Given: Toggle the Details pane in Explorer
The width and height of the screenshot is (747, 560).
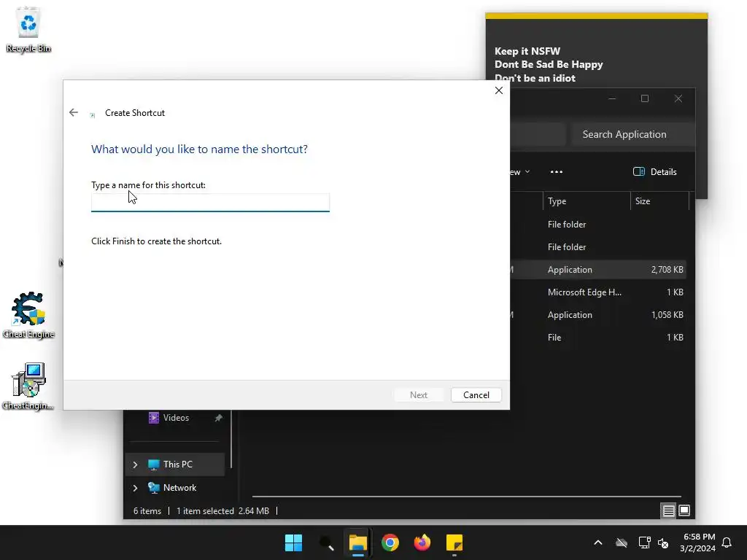Looking at the screenshot, I should click(x=654, y=172).
